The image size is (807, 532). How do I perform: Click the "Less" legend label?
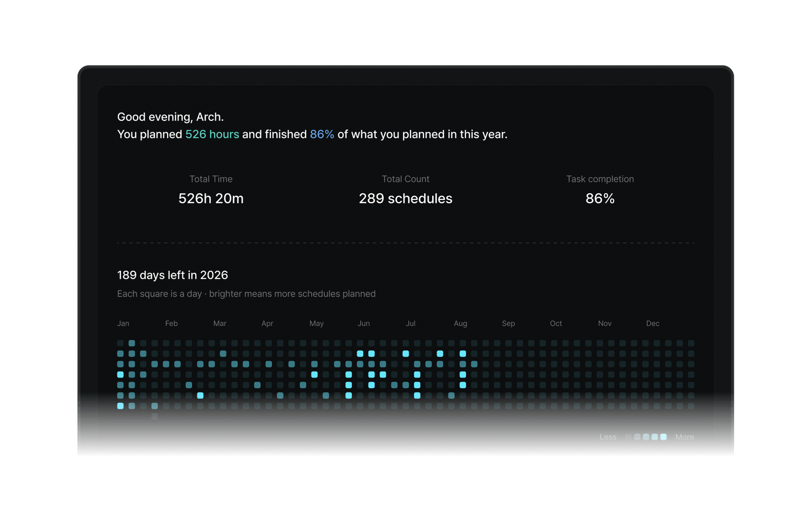pyautogui.click(x=608, y=437)
